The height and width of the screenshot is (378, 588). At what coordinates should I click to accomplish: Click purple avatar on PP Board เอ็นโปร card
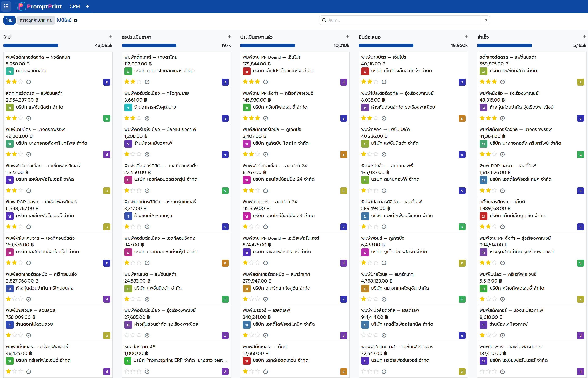coord(344,82)
